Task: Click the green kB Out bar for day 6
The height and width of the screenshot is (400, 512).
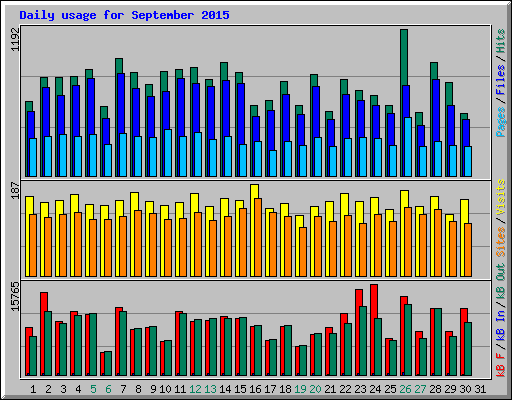Action: coord(108,363)
